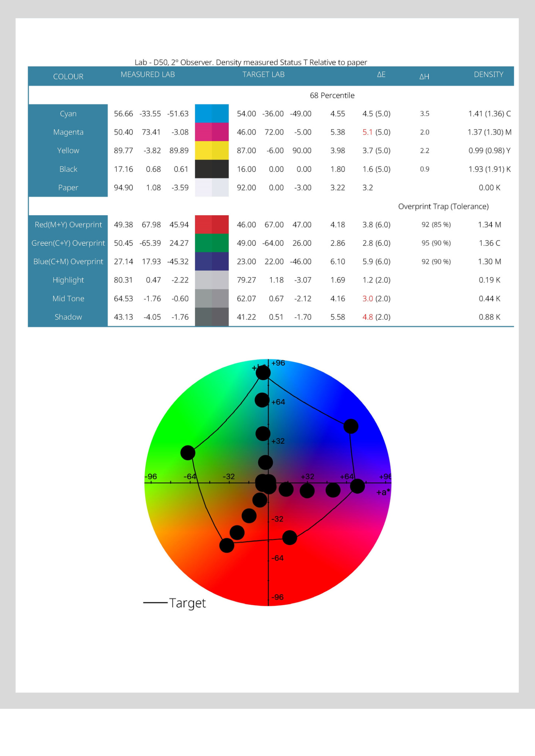Select the DENSITY column header

click(488, 75)
